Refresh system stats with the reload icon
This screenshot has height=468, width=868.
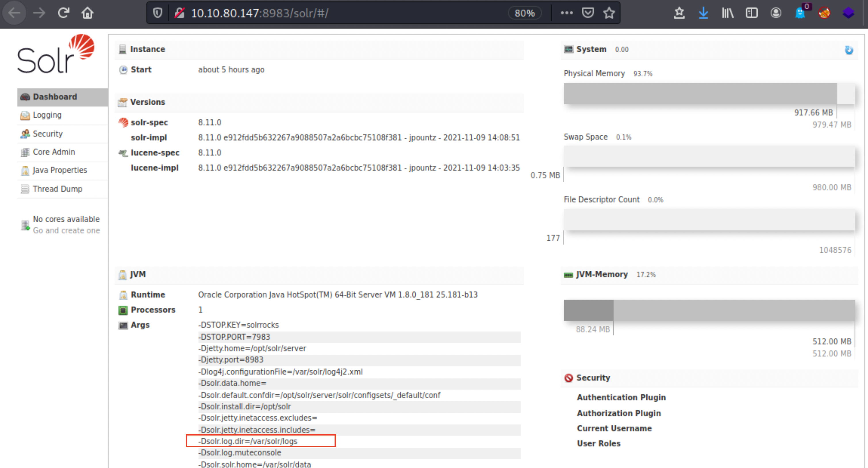(849, 50)
